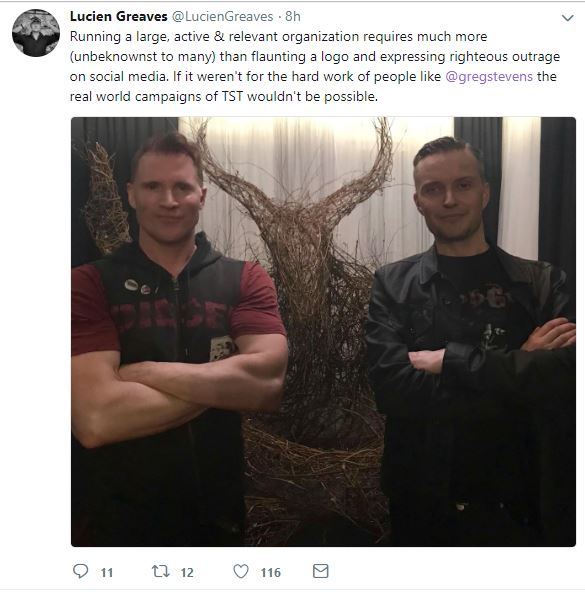Click the reply speech bubble icon
Image resolution: width=585 pixels, height=592 pixels.
[80, 571]
